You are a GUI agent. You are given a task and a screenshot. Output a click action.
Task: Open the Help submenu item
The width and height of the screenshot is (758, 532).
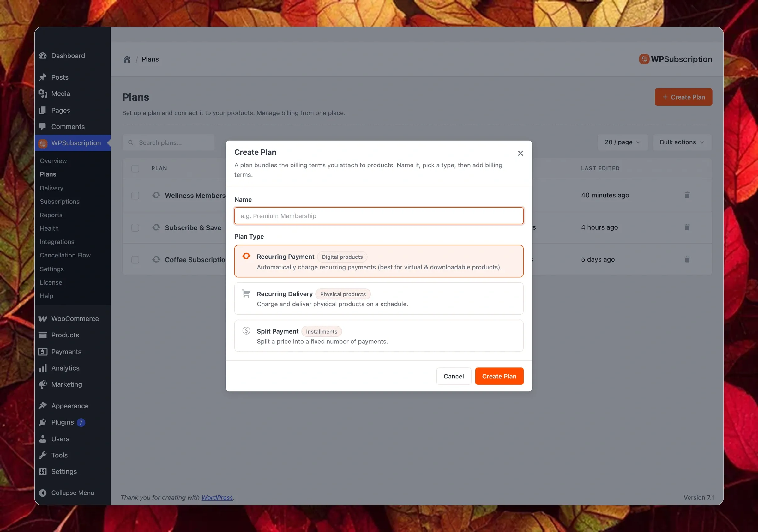coord(46,296)
